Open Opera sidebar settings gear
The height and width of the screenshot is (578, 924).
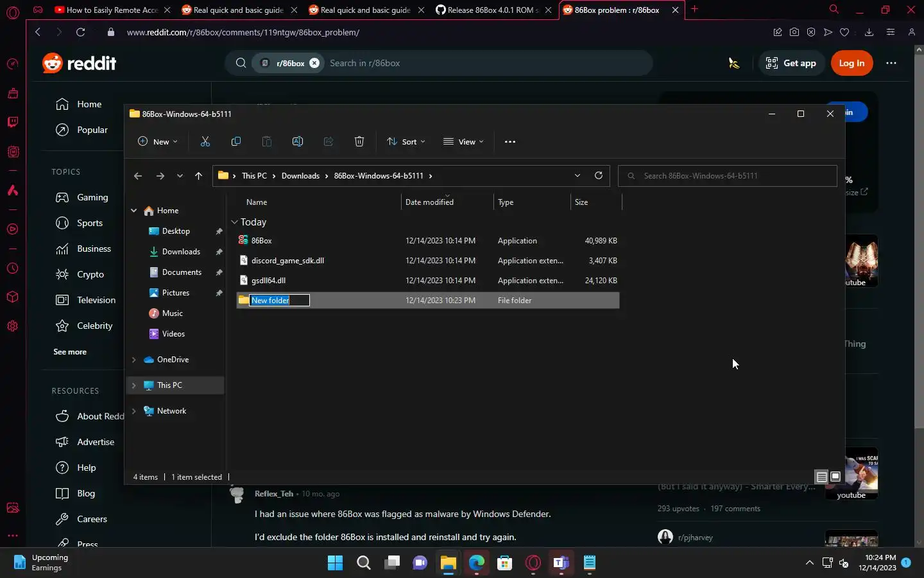(x=12, y=326)
